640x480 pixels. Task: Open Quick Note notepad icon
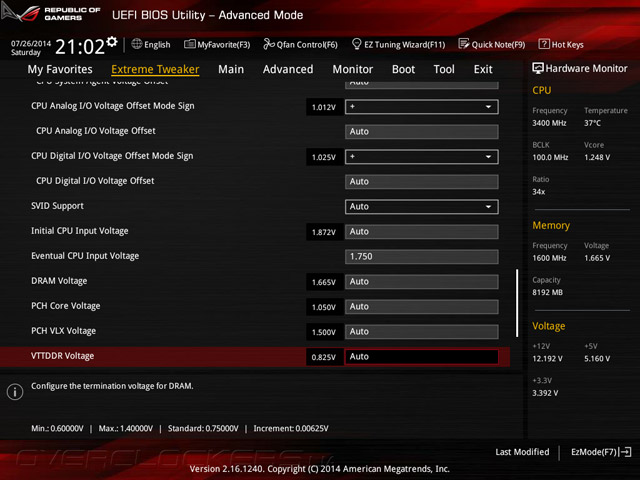[464, 44]
